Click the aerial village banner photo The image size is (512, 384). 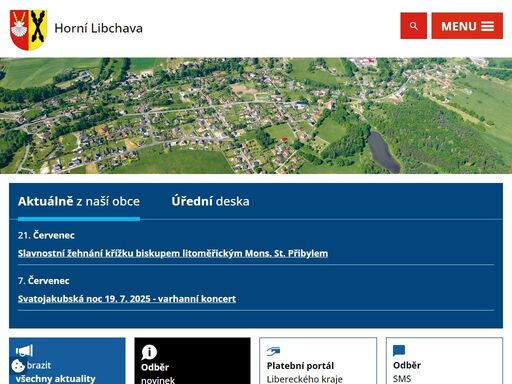pyautogui.click(x=256, y=116)
